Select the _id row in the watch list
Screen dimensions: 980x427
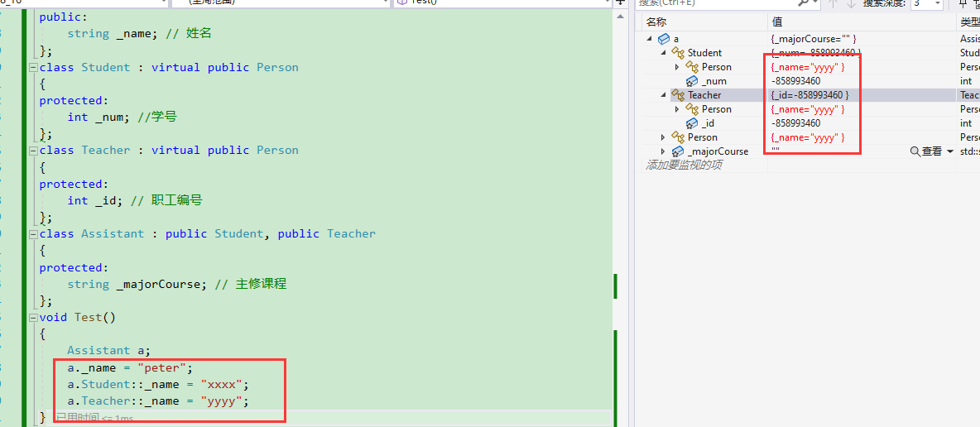[810, 123]
